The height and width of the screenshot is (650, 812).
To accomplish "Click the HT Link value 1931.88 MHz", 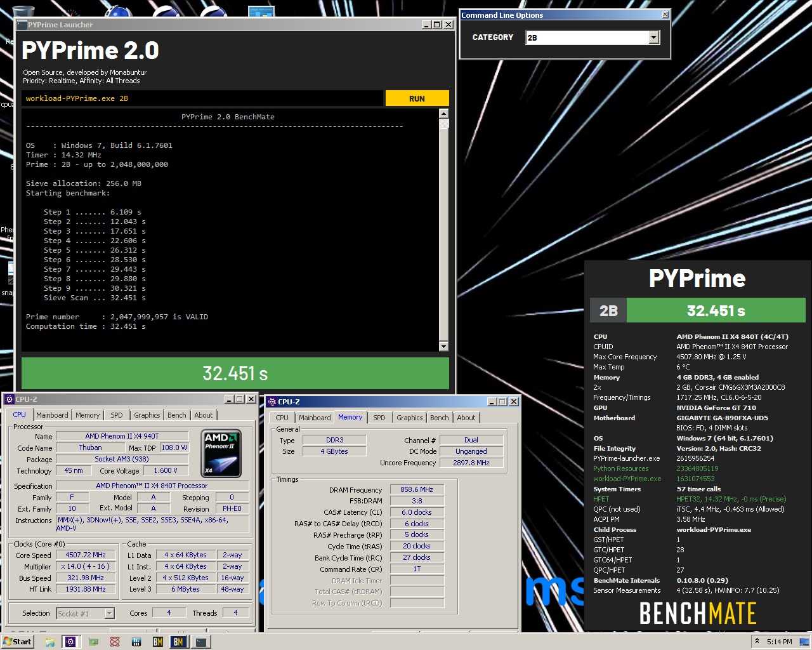I will click(x=86, y=589).
